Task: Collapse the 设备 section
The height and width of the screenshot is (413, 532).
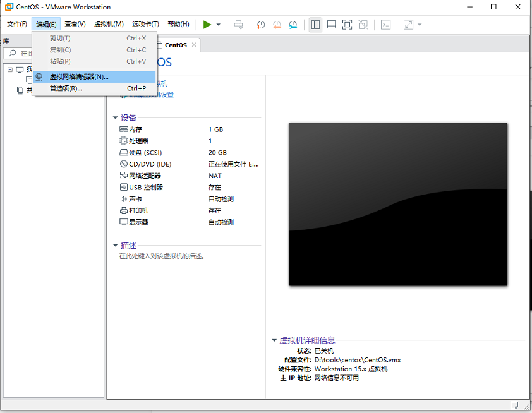Action: 116,117
